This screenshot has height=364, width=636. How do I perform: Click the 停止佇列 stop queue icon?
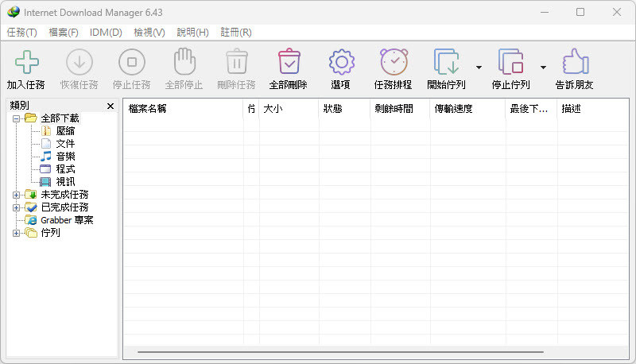pos(511,62)
